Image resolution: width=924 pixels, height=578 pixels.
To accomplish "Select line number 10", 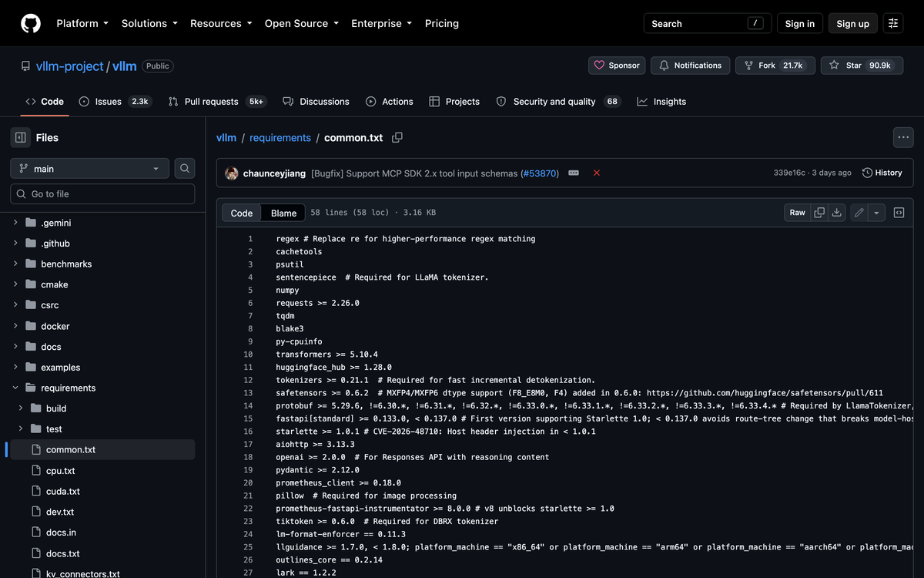I will [248, 355].
